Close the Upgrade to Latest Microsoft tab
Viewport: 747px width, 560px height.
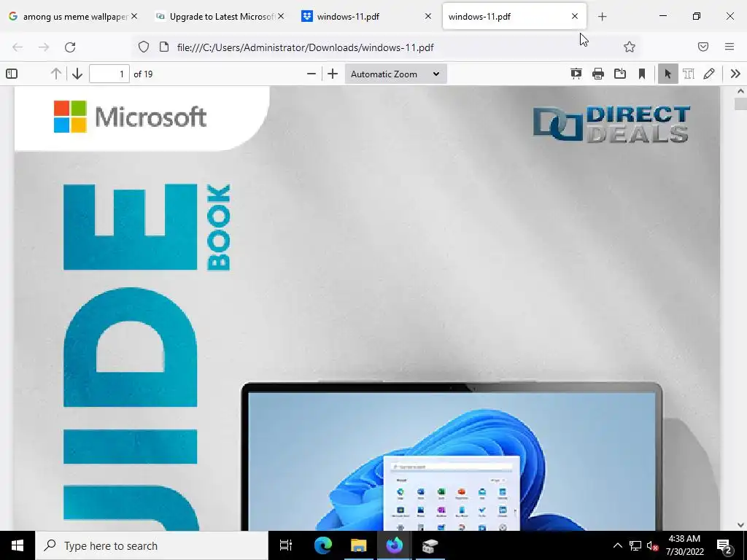(281, 16)
